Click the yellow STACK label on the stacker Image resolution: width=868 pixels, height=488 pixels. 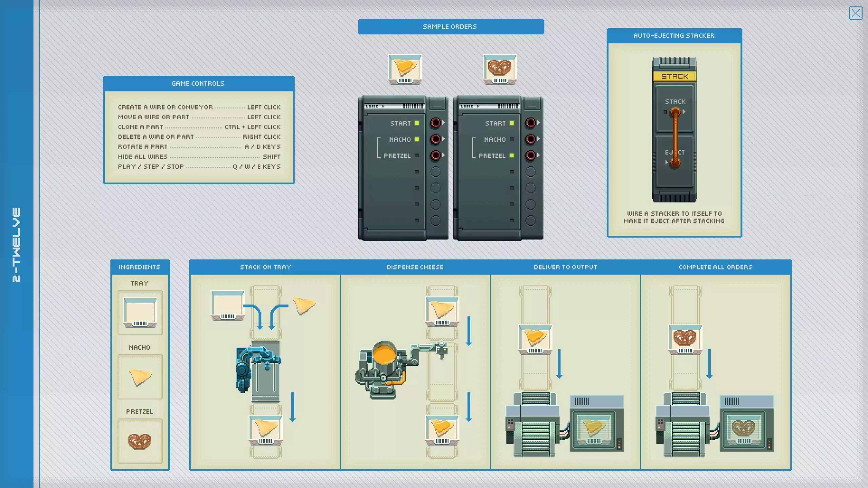(x=675, y=76)
